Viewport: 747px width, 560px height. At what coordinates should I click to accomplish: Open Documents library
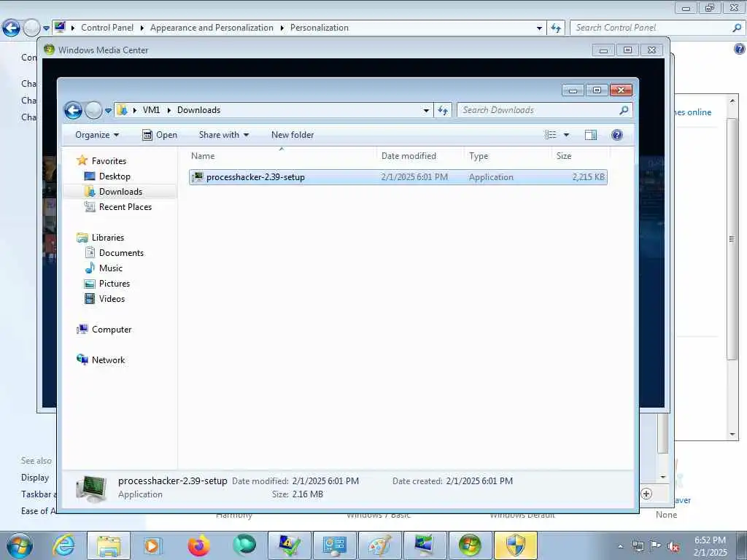click(x=121, y=253)
